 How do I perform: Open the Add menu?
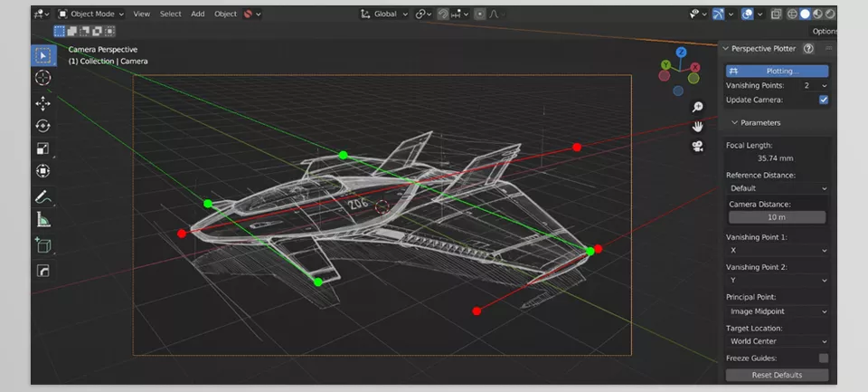coord(197,14)
